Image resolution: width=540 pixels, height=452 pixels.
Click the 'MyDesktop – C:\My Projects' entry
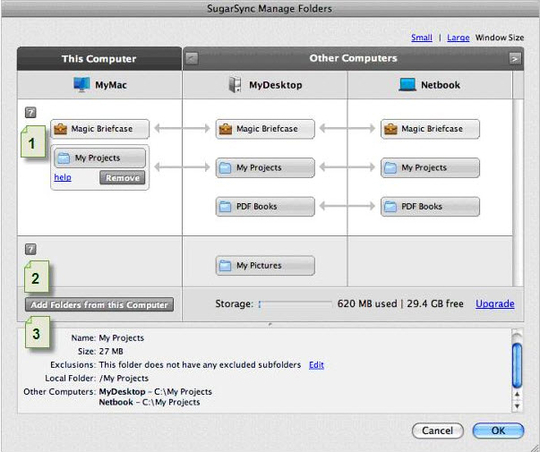pyautogui.click(x=155, y=392)
